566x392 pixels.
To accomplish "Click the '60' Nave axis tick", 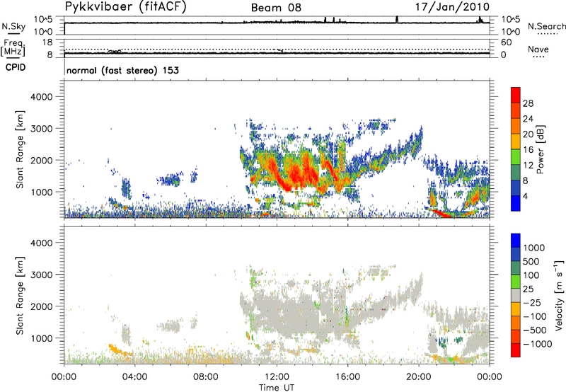I will [x=507, y=42].
